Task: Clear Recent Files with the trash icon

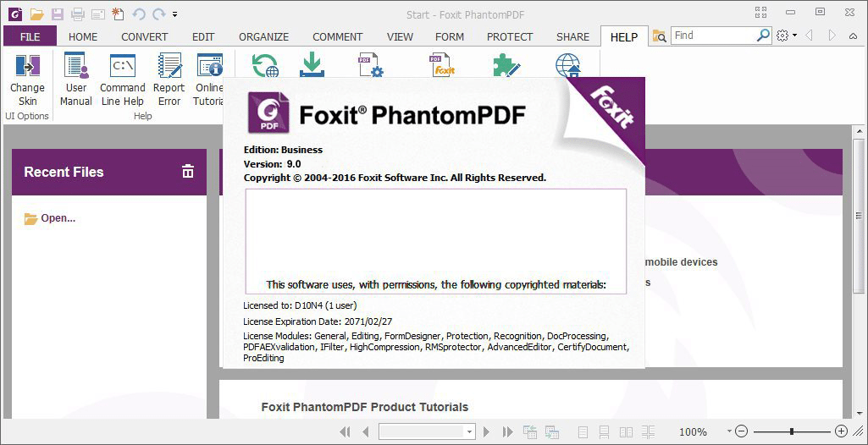Action: click(188, 172)
